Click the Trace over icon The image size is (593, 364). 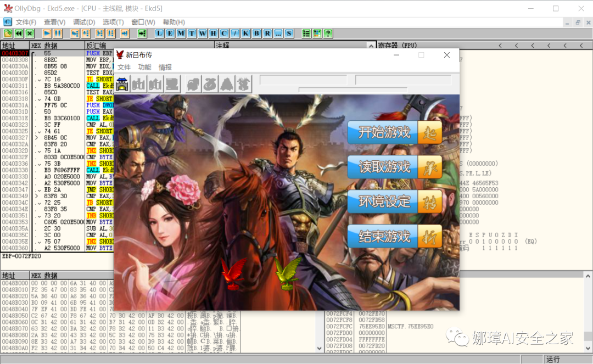(x=110, y=33)
